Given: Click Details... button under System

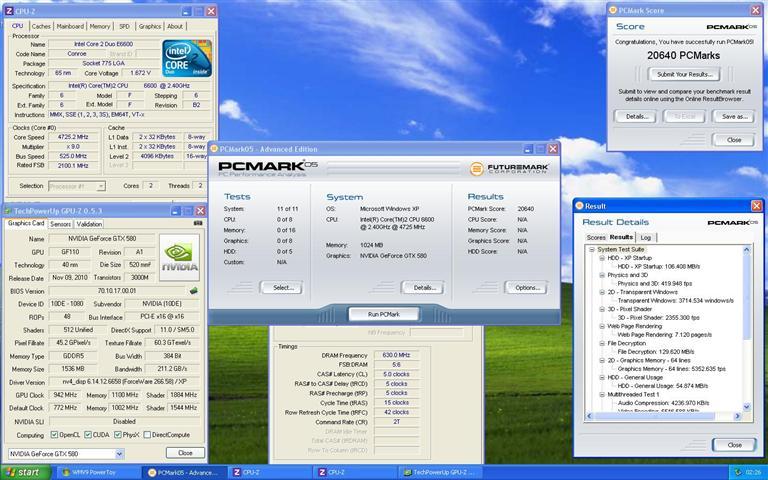Looking at the screenshot, I should pyautogui.click(x=422, y=288).
